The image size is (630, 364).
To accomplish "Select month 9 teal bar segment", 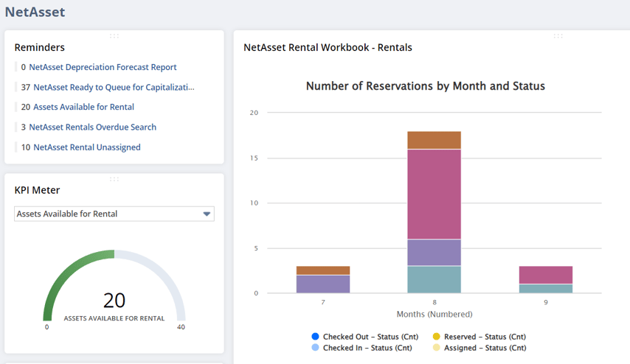I will (546, 289).
